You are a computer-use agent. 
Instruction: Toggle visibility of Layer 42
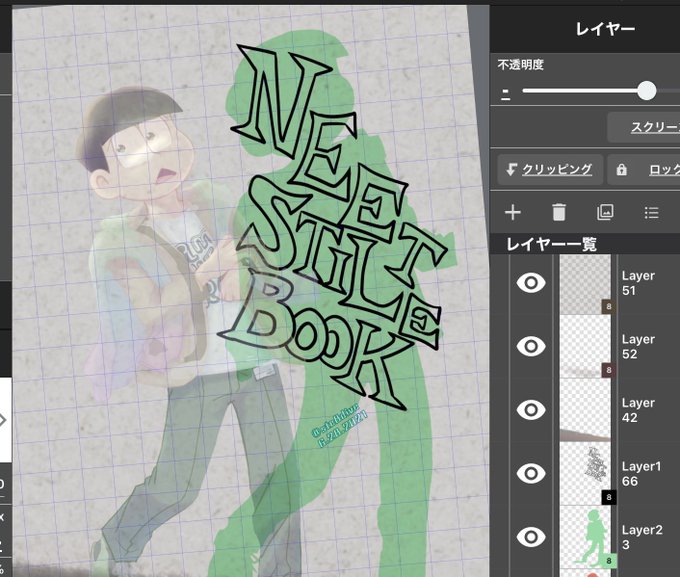click(x=531, y=410)
